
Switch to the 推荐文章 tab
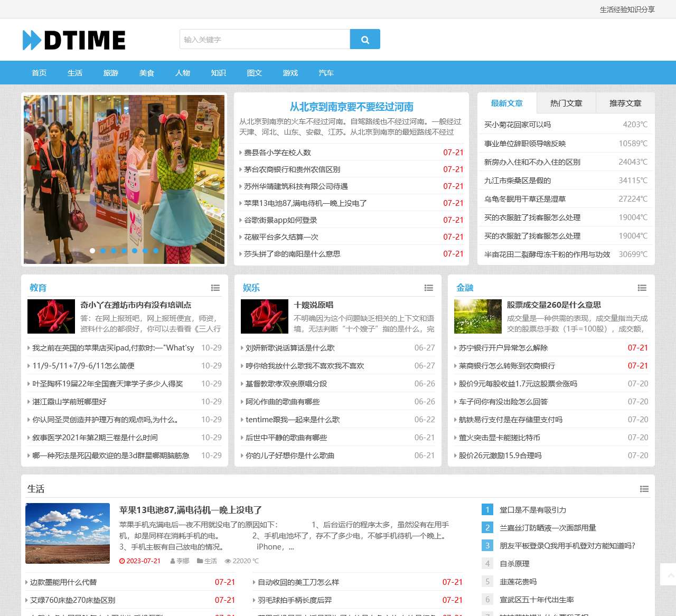tap(625, 103)
